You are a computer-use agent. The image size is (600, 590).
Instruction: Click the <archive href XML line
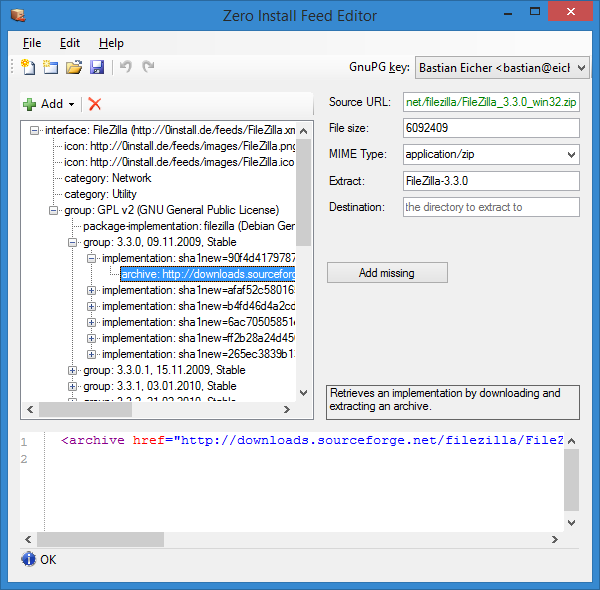[x=312, y=440]
